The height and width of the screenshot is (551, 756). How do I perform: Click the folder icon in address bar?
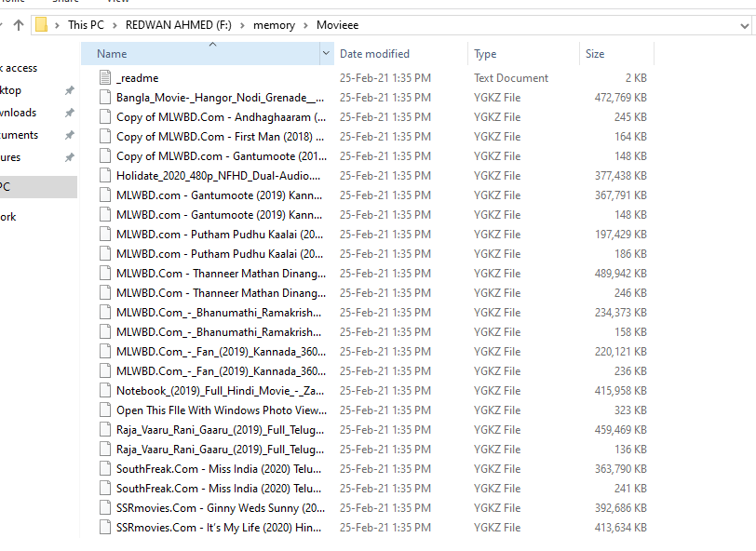[42, 25]
